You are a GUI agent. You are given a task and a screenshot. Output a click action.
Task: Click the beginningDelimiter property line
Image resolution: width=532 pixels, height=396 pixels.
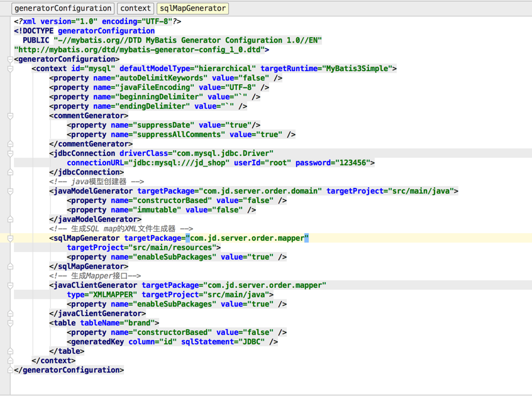pyautogui.click(x=155, y=97)
